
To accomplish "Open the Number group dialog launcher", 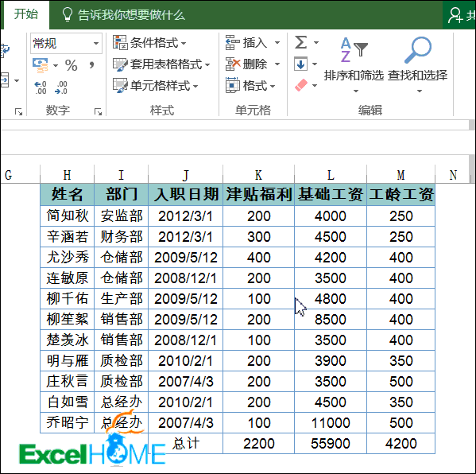I will pyautogui.click(x=98, y=112).
